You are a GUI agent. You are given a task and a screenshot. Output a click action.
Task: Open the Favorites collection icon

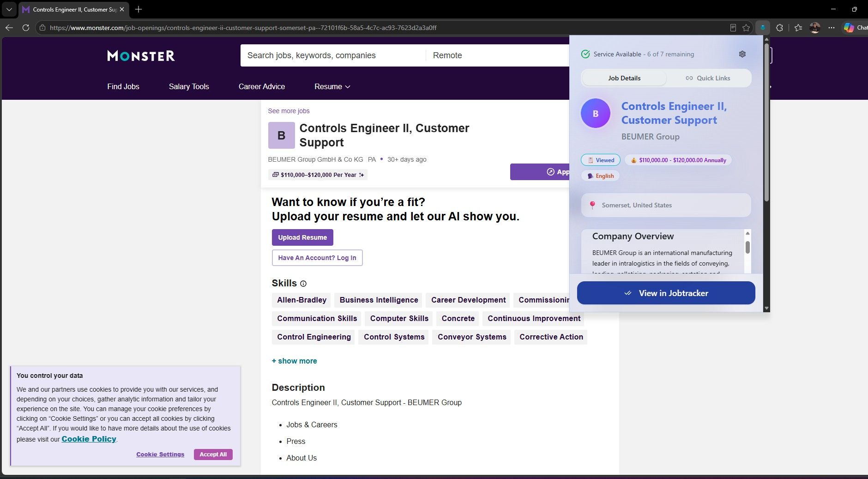tap(798, 28)
